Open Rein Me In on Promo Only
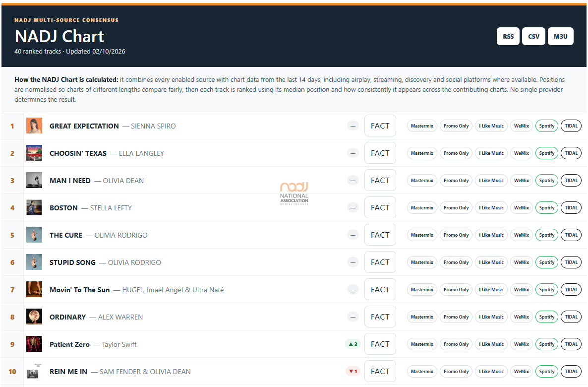588x387 pixels. pyautogui.click(x=456, y=372)
